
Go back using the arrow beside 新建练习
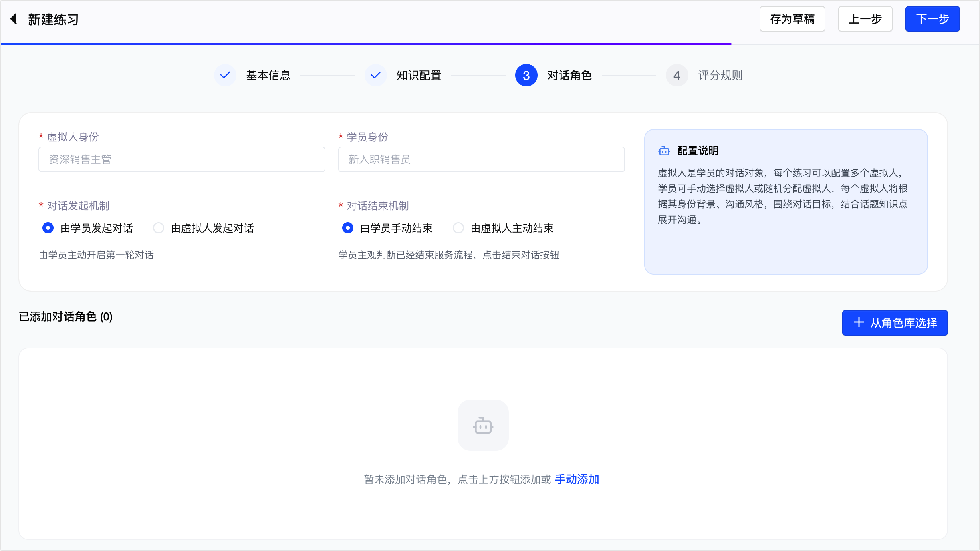(14, 19)
